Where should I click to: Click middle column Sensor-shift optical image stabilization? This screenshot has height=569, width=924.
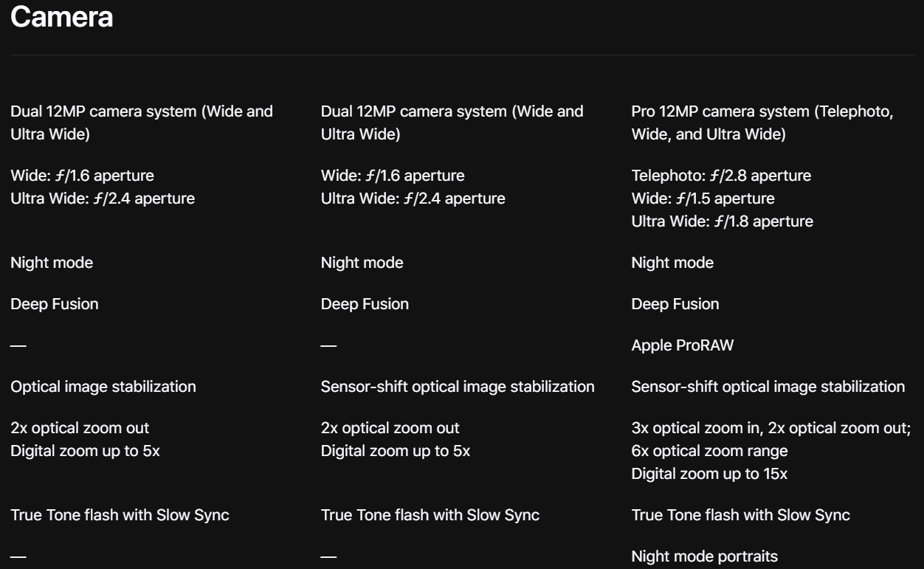[458, 387]
